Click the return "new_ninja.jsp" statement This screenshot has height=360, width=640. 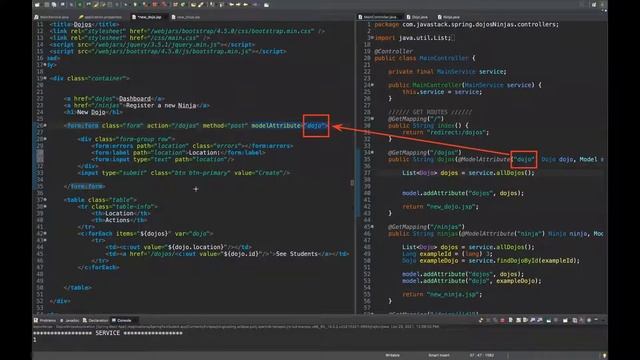point(442,294)
